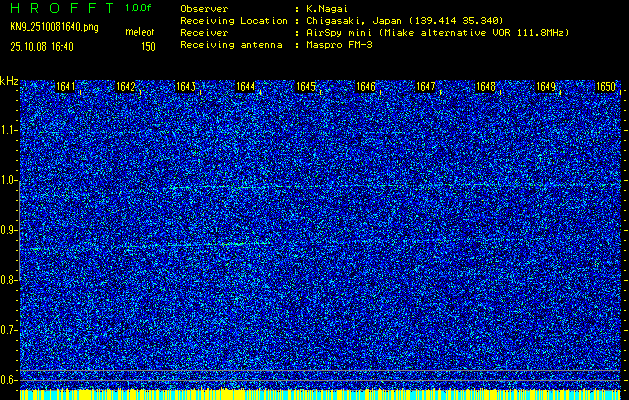Click the 1650 time marker
Viewport: 629px width, 400px height.
[606, 87]
